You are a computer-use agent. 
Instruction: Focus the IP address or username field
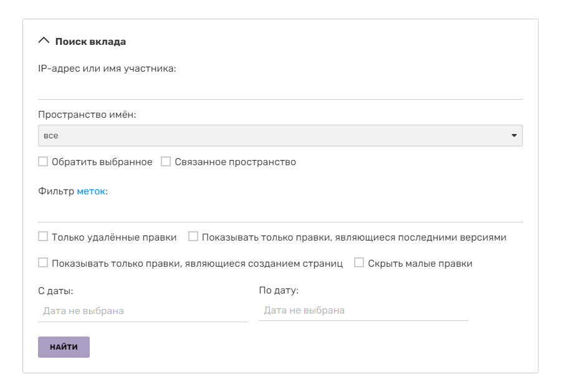coord(280,88)
